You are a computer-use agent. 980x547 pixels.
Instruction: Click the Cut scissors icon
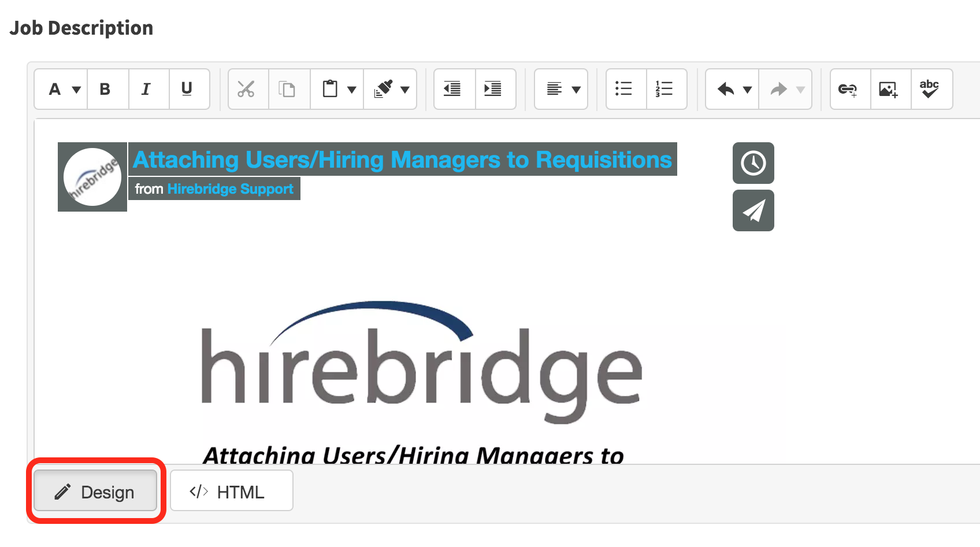click(x=246, y=89)
